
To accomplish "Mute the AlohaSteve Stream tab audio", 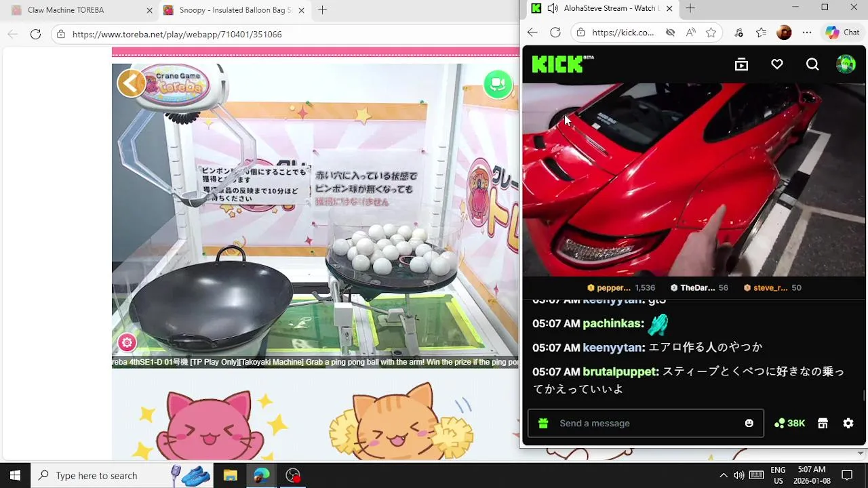I will point(553,8).
